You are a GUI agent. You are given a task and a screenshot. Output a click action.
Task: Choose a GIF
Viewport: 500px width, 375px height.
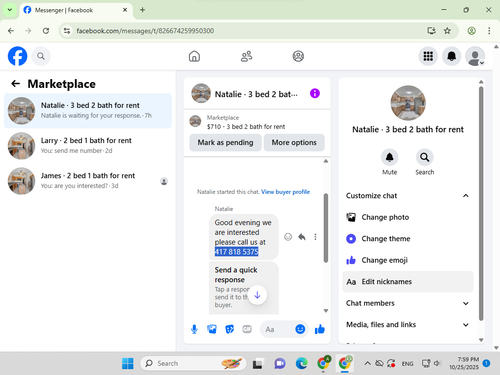(x=247, y=329)
